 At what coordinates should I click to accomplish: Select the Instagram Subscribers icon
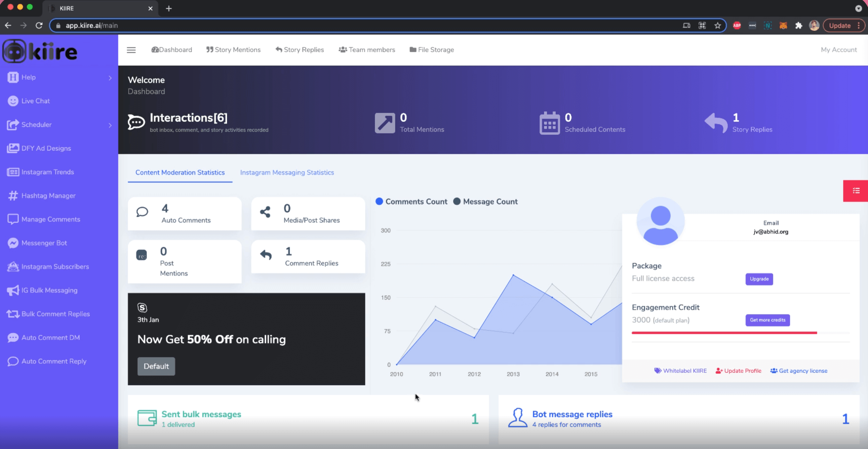tap(13, 266)
